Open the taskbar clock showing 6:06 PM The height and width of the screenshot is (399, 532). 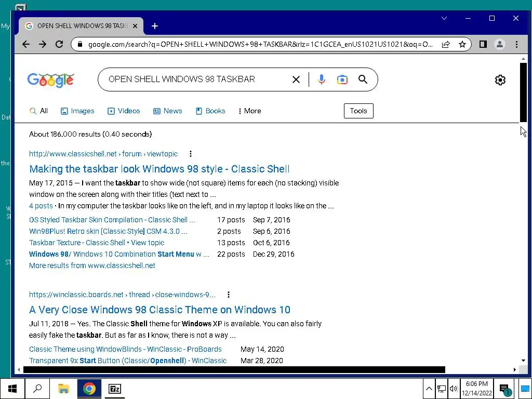pyautogui.click(x=477, y=389)
